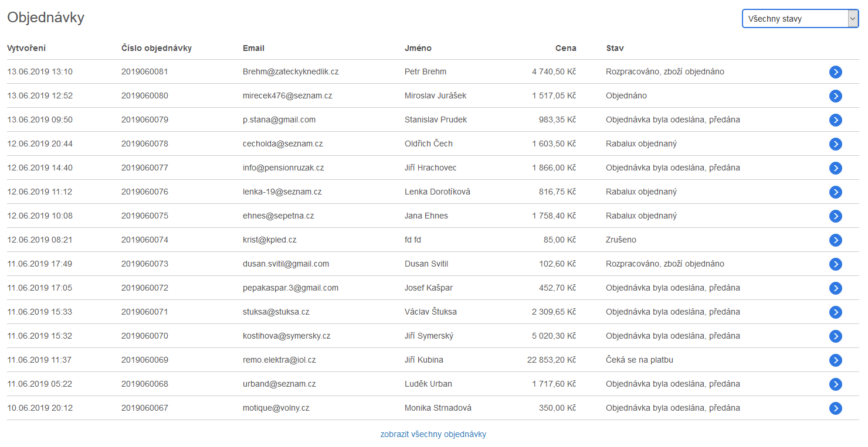The image size is (868, 447).
Task: Click the "Stav" column header
Action: point(615,48)
